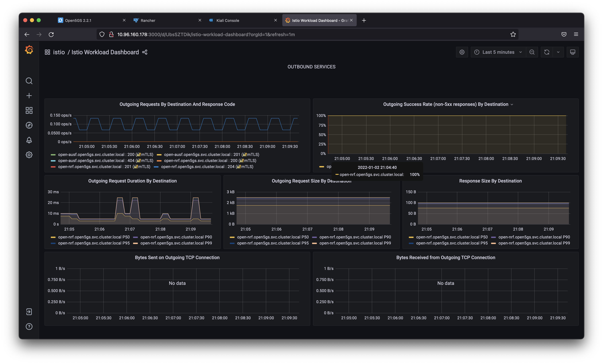The image size is (603, 364).
Task: Close the Rancher tab
Action: click(200, 20)
